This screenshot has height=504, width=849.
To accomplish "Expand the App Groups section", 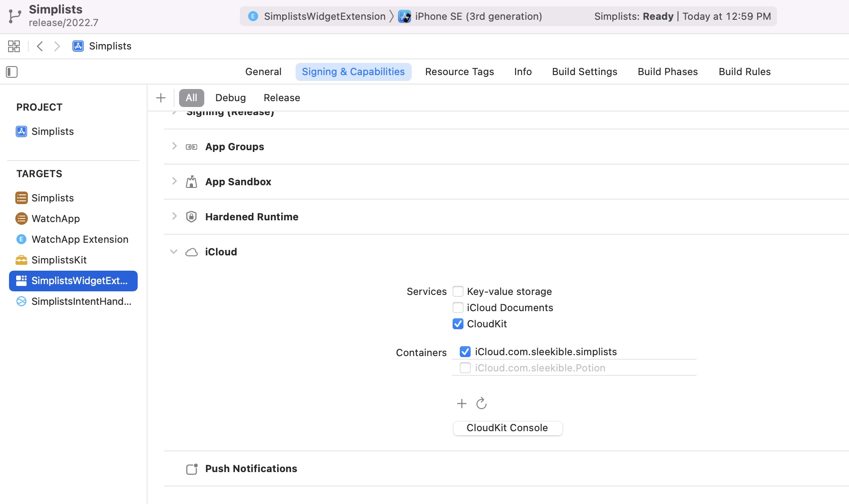I will tap(175, 146).
